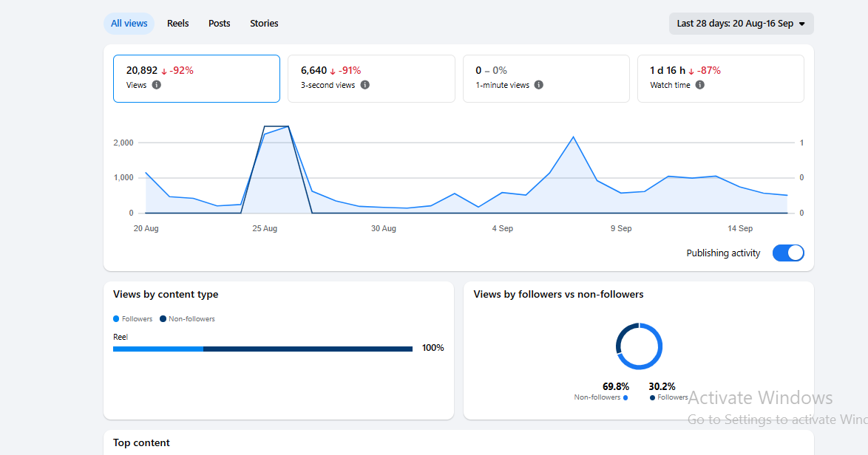Click the Reel views progress bar
868x455 pixels.
click(263, 349)
